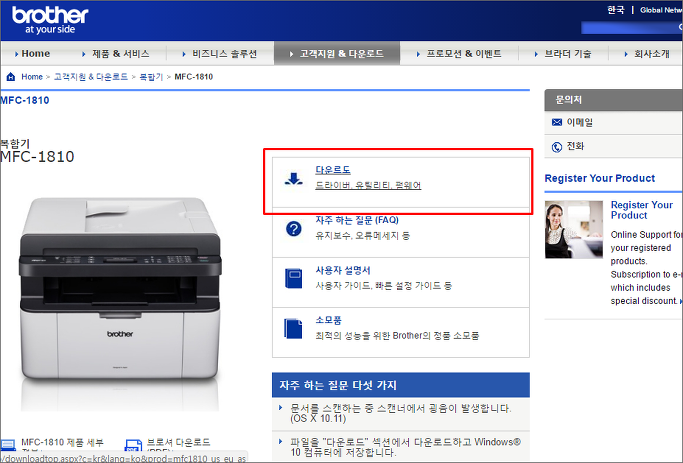Image resolution: width=683 pixels, height=463 pixels.
Task: Open the 고객지원 & 다운로드 menu
Action: click(x=337, y=54)
